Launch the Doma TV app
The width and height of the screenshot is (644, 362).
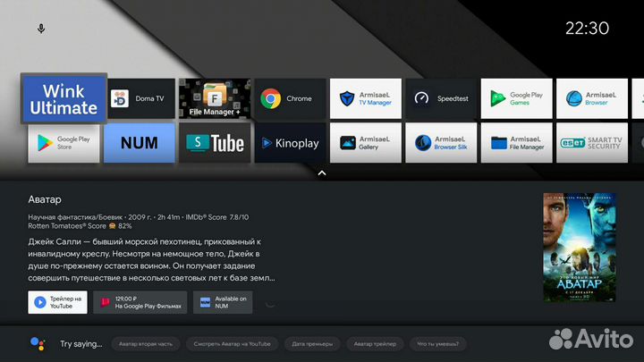click(x=140, y=98)
